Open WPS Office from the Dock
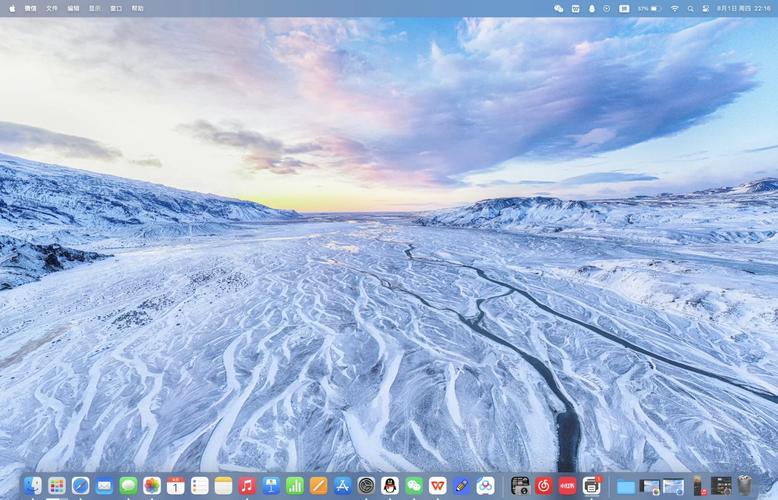778x500 pixels. 438,485
